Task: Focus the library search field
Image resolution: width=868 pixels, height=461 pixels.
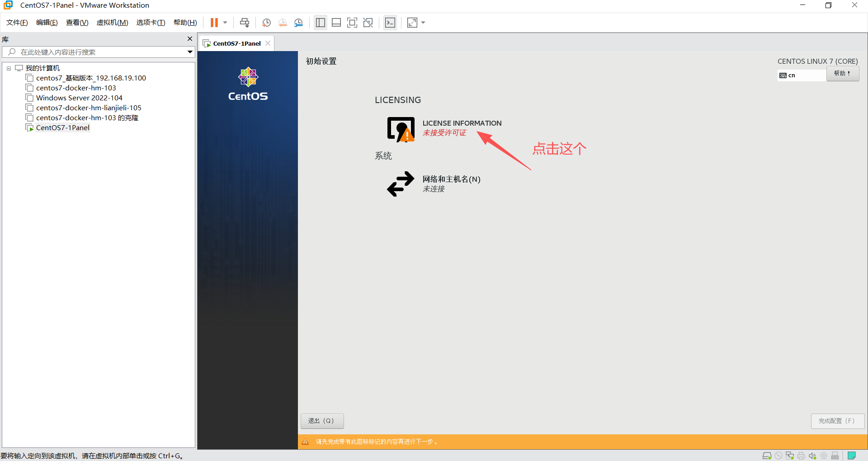Action: click(95, 52)
